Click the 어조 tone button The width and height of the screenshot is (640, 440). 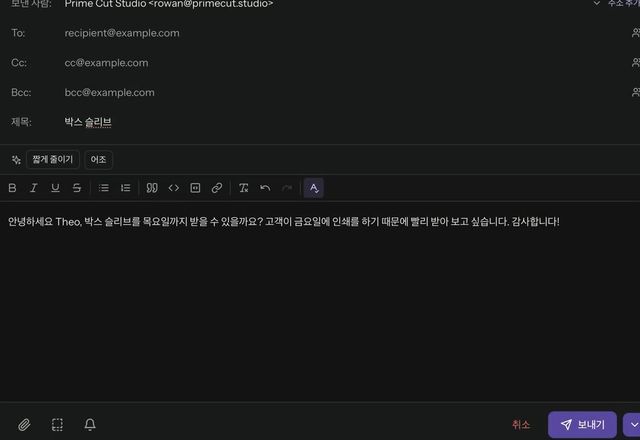click(x=98, y=160)
